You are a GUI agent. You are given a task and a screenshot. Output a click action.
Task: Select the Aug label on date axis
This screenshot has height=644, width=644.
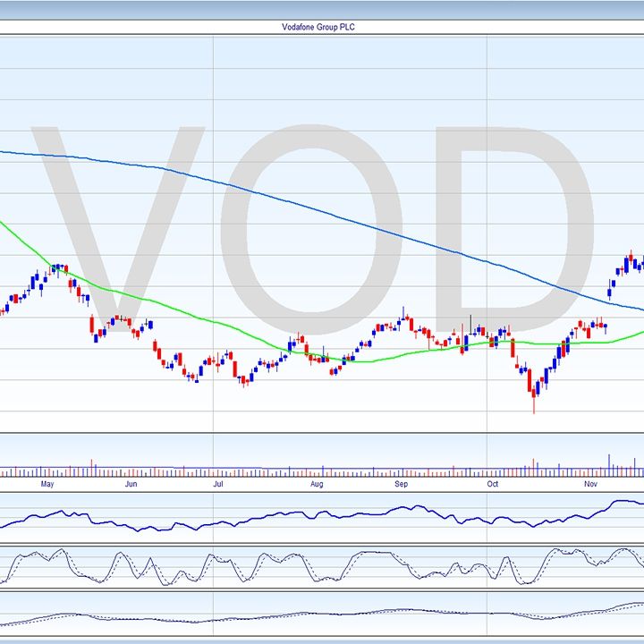(317, 484)
